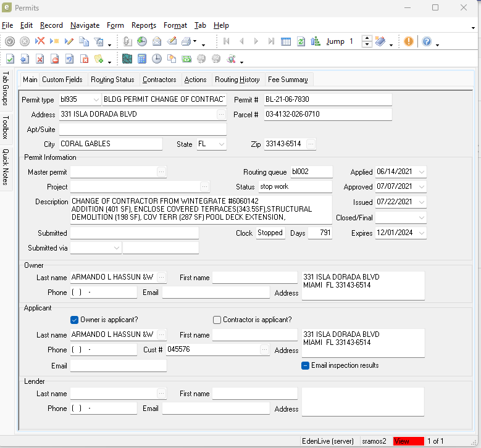Click the Jump button in toolbar
Screen dimensions: 481x448
pyautogui.click(x=335, y=41)
